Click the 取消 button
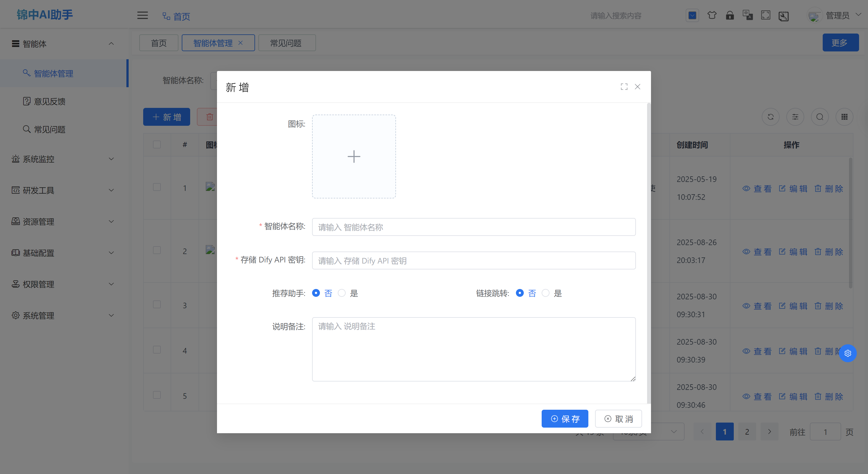The image size is (868, 474). (618, 419)
